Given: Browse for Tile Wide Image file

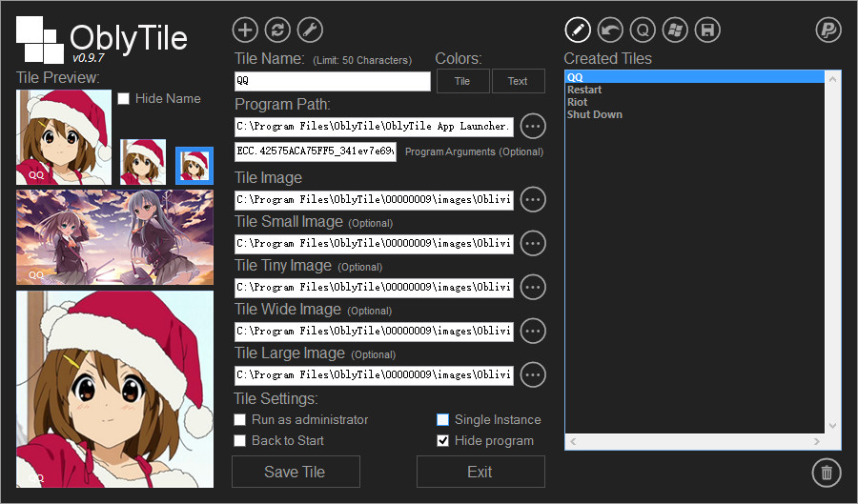Looking at the screenshot, I should pyautogui.click(x=533, y=331).
